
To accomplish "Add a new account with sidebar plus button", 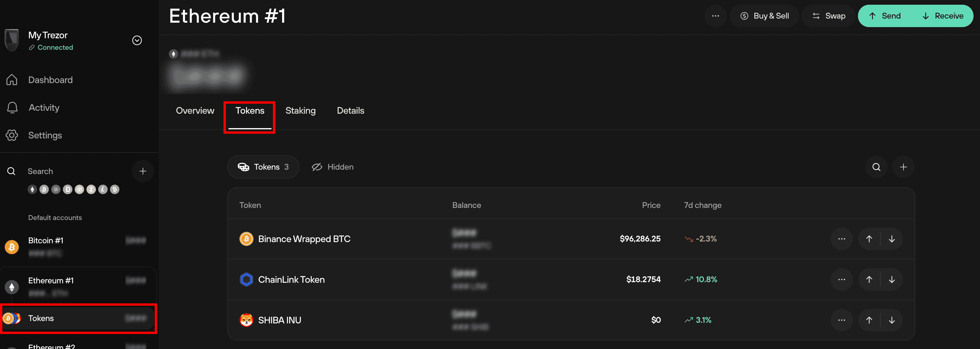I will pos(143,171).
